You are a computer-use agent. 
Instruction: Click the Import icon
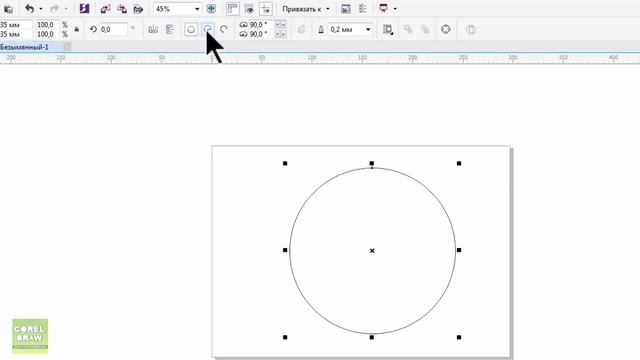(x=105, y=9)
